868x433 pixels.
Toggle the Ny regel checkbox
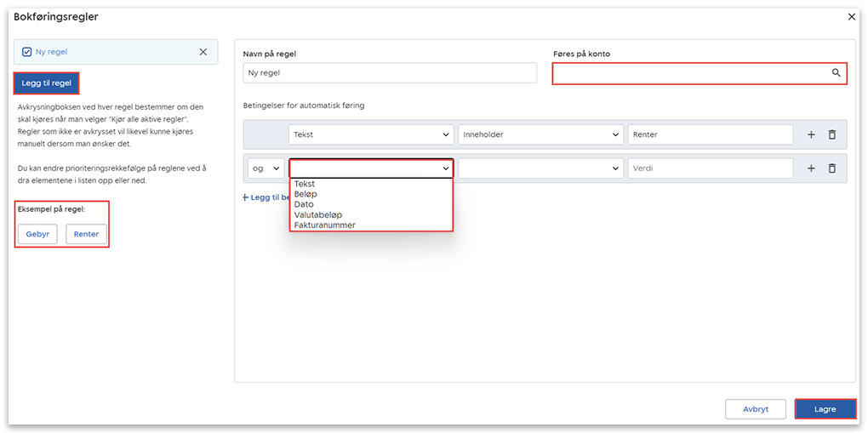(x=26, y=52)
